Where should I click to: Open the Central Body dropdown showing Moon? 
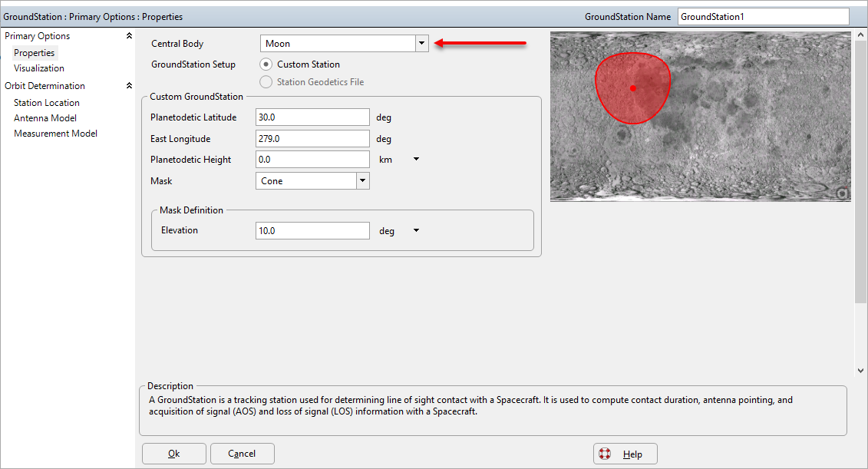click(421, 43)
